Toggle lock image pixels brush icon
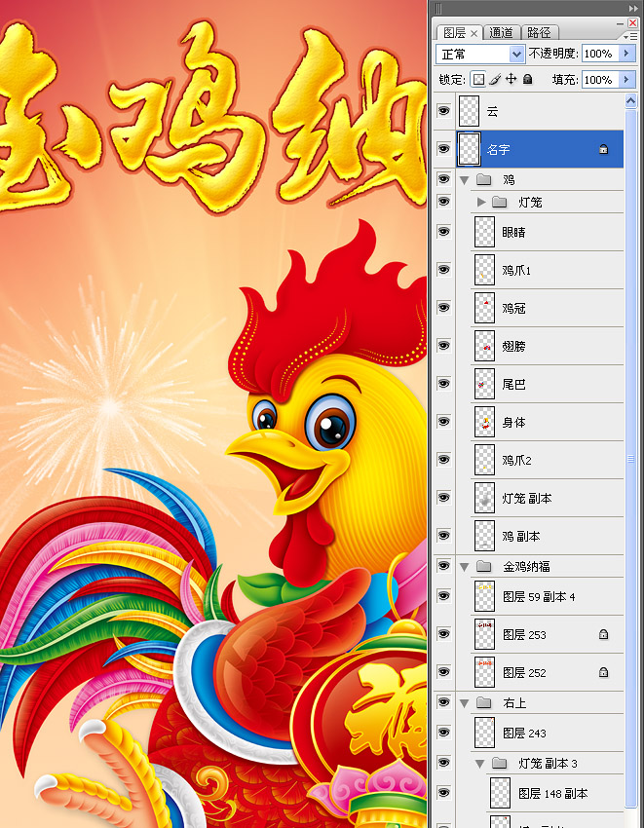Viewport: 644px width, 828px height. pos(495,80)
